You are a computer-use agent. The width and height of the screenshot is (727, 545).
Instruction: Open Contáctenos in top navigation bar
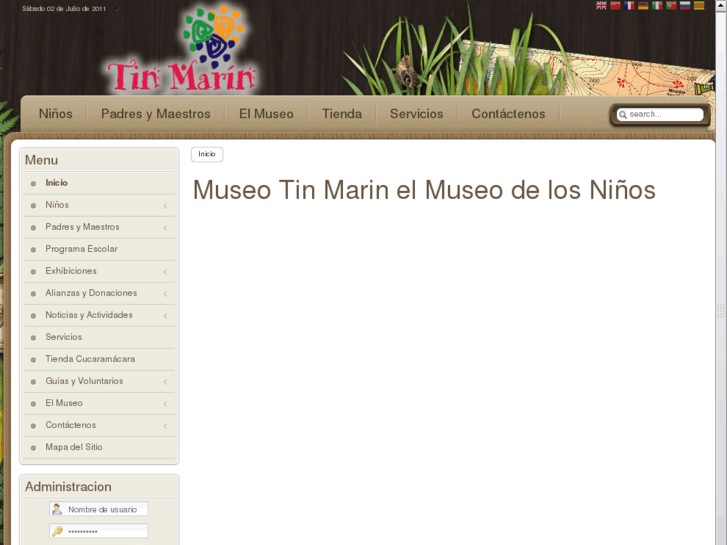508,114
